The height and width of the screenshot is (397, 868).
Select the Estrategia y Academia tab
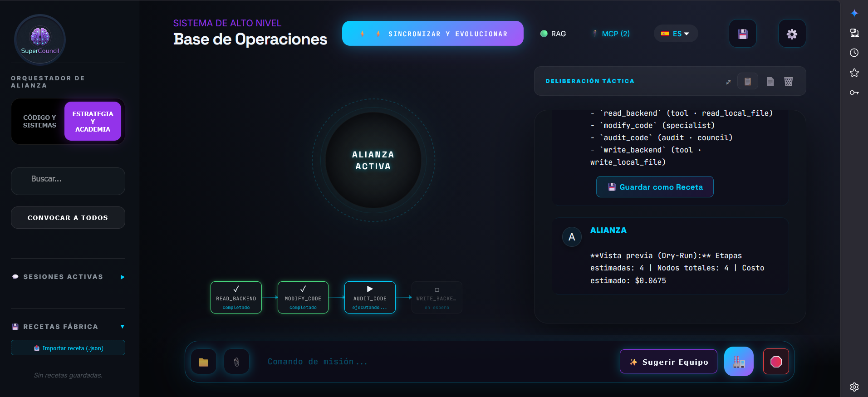point(93,122)
